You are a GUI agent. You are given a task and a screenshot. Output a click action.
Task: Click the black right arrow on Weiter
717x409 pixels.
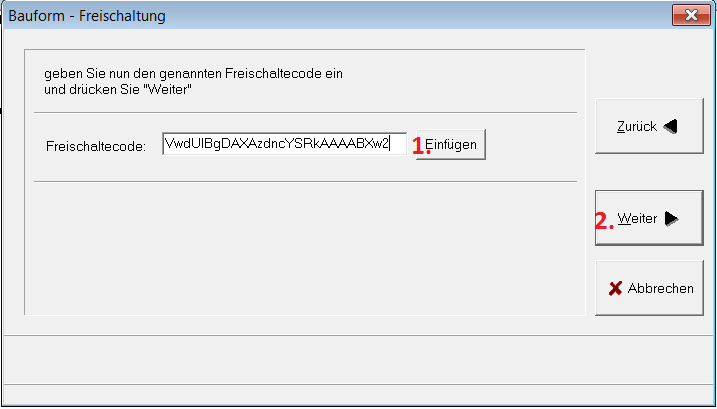click(671, 220)
